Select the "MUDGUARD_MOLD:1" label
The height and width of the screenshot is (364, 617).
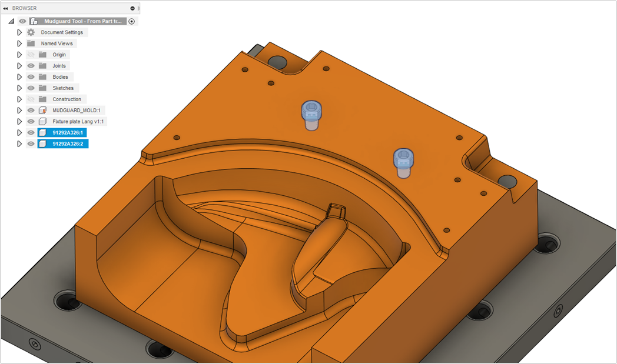tap(77, 111)
